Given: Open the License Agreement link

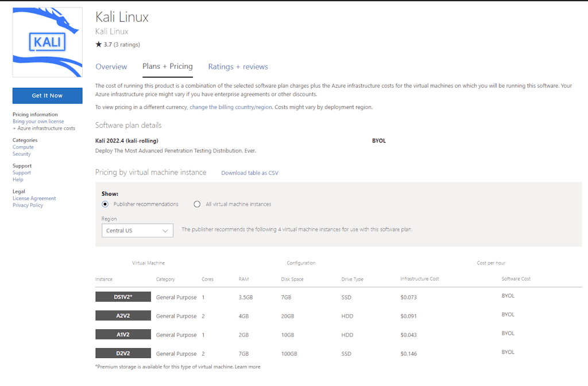Looking at the screenshot, I should [34, 198].
